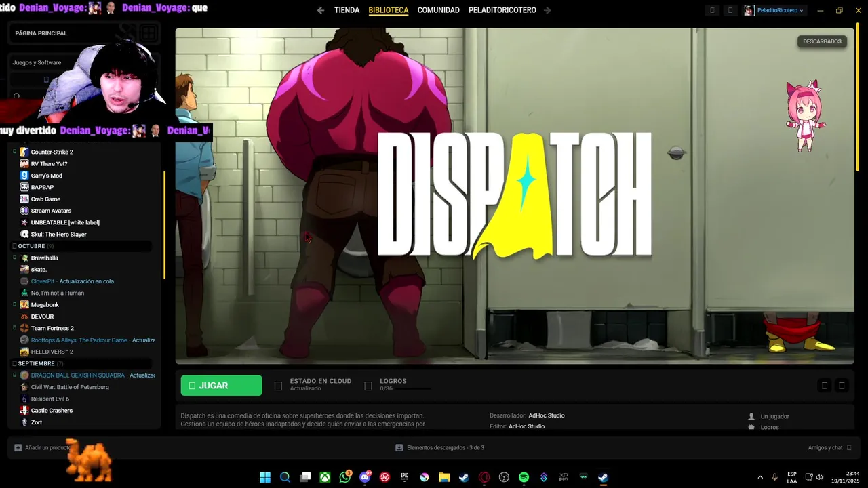
Task: Select the Megabonk game icon
Action: click(24, 305)
